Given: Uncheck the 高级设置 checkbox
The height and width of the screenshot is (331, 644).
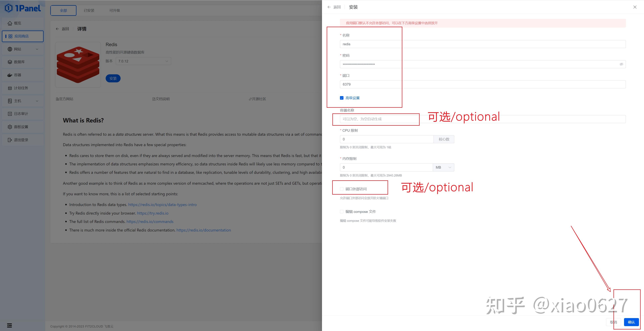Looking at the screenshot, I should pos(341,98).
